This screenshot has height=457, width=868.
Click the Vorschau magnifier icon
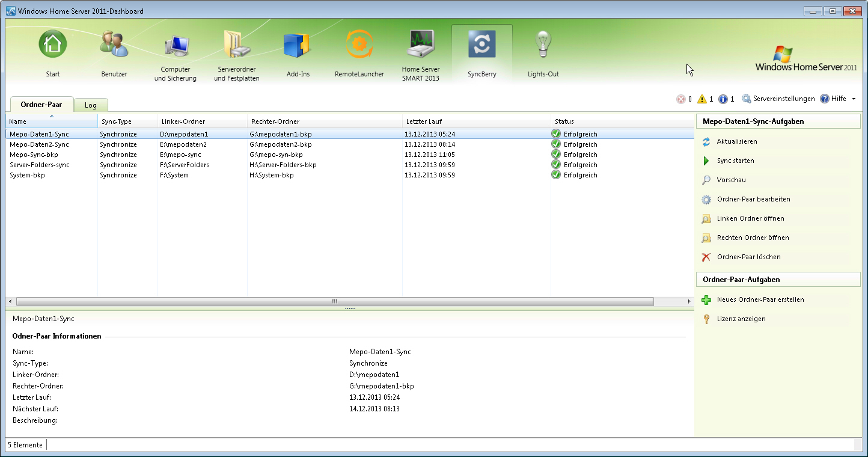706,180
